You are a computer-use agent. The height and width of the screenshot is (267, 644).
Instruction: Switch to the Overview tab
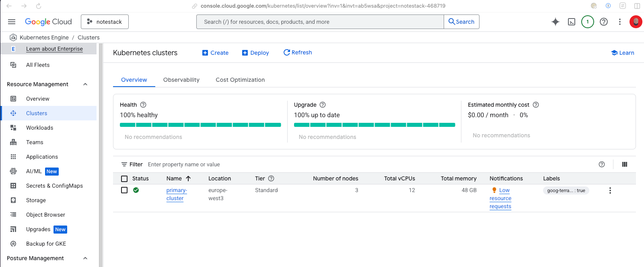tap(134, 80)
